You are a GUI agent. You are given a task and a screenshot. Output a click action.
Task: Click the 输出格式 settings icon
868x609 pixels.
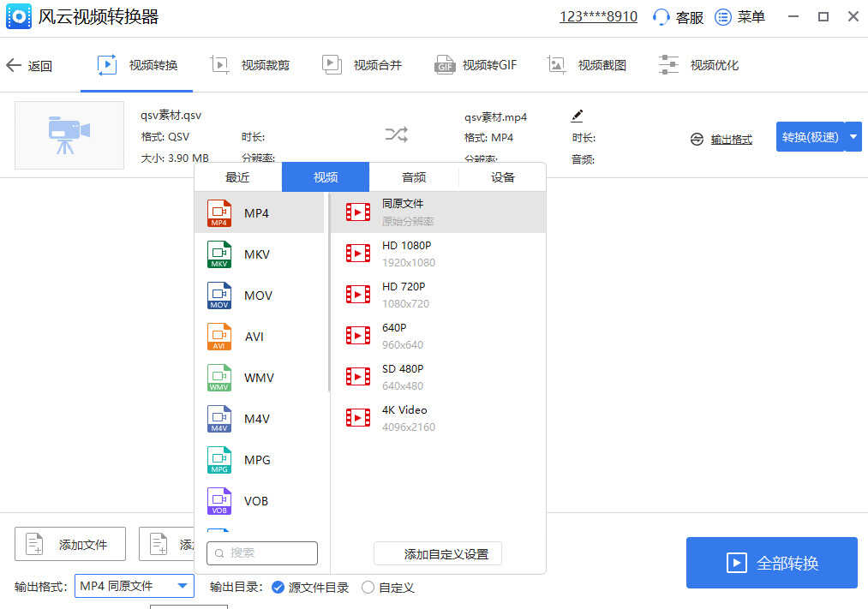coord(697,140)
